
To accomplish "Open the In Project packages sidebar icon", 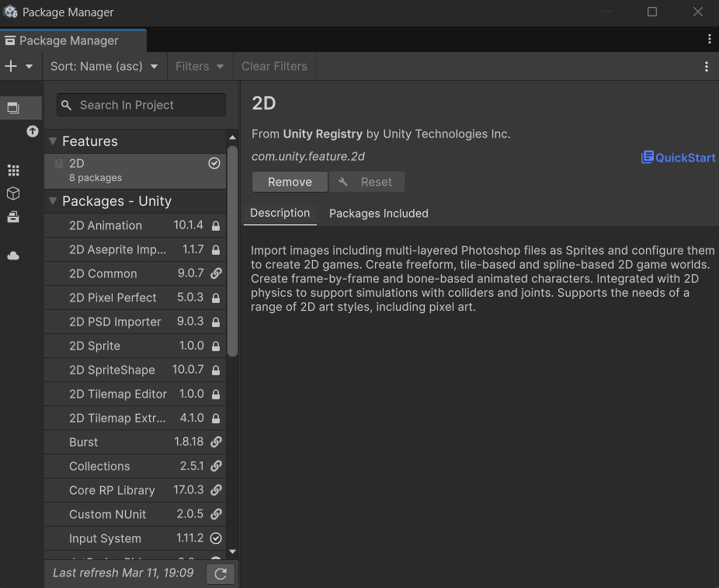I will pos(13,108).
